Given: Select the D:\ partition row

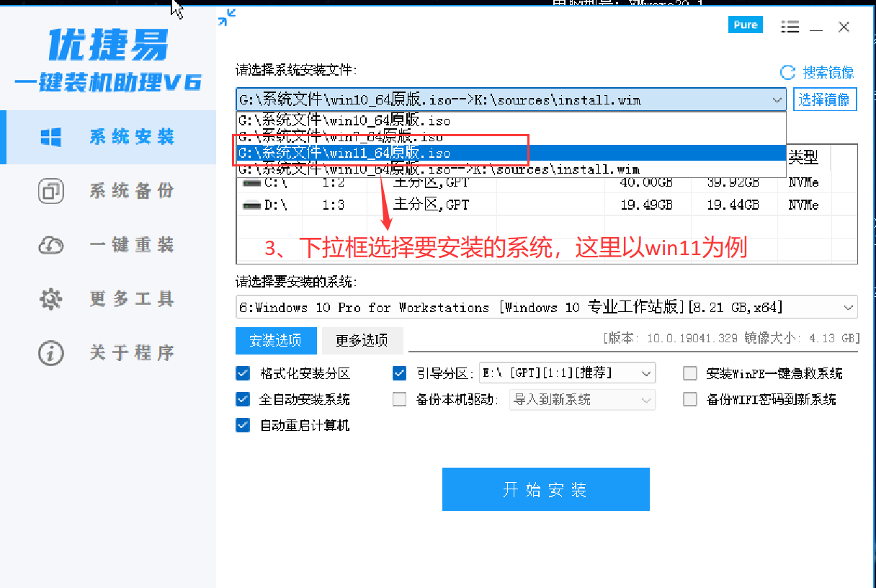Looking at the screenshot, I should point(547,205).
